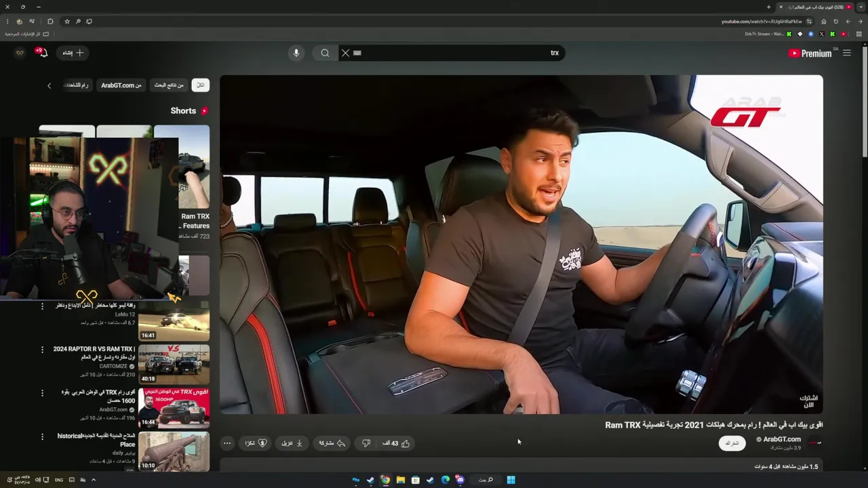The image size is (868, 488).
Task: Reload the page
Action: point(835,21)
